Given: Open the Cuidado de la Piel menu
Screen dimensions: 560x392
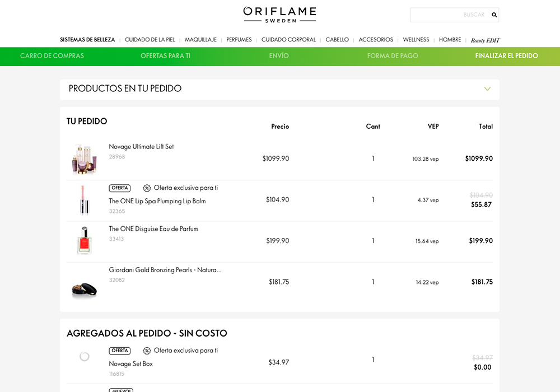Looking at the screenshot, I should tap(150, 40).
